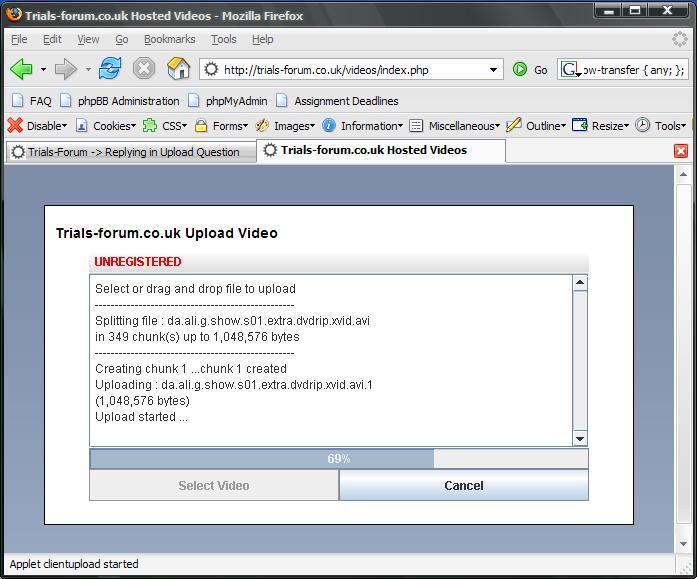Minimize the Firefox window

coord(609,11)
